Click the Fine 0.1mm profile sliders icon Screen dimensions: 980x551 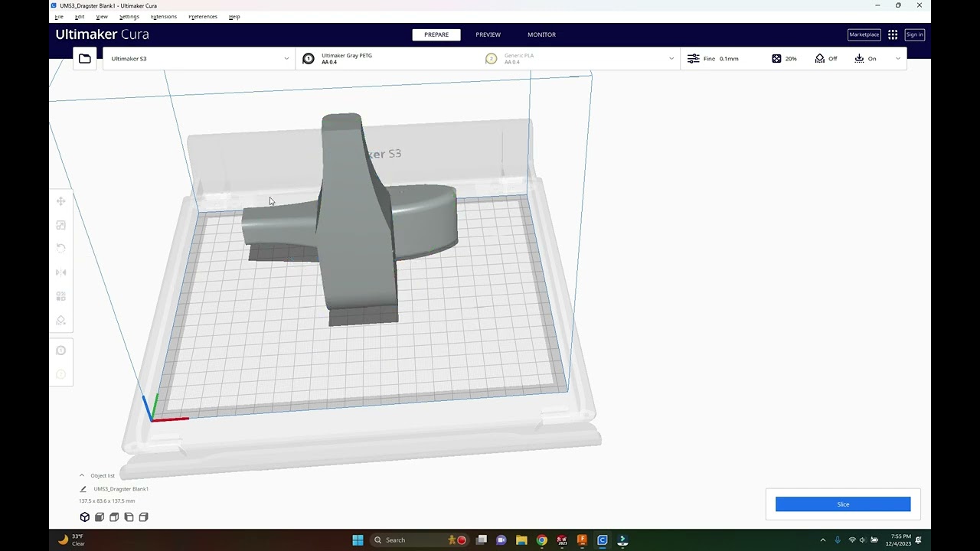(693, 58)
